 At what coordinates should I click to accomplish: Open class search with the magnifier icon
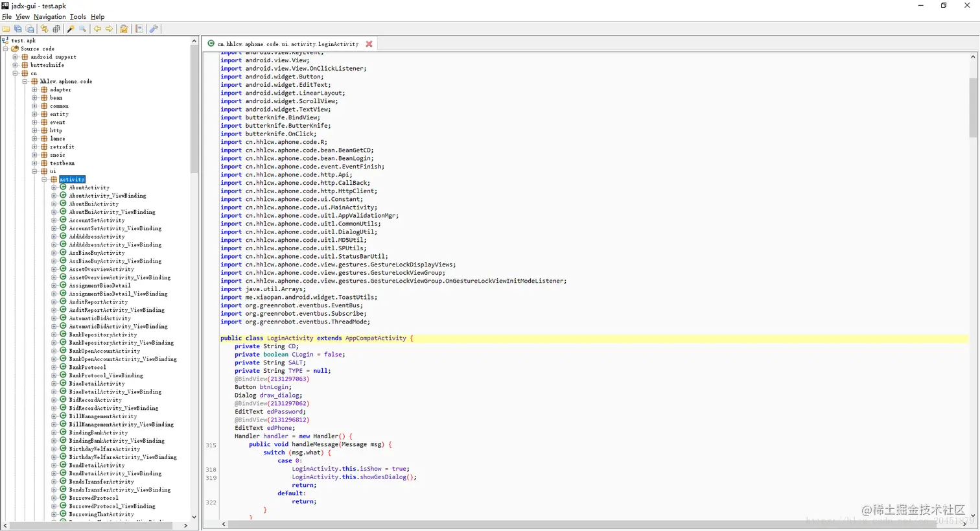click(x=82, y=29)
